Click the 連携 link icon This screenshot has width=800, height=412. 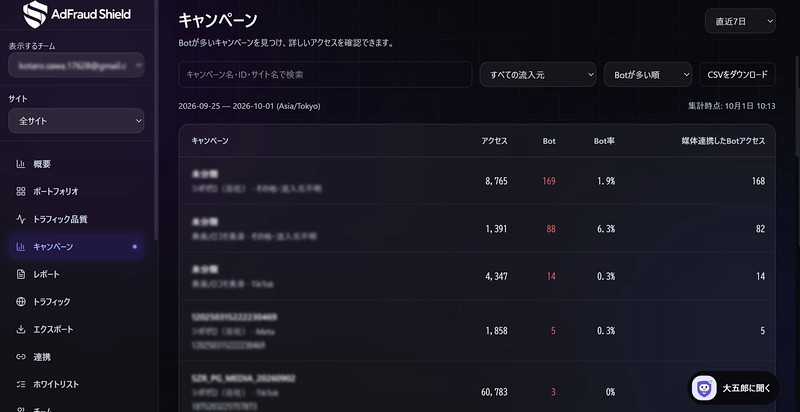click(x=21, y=357)
